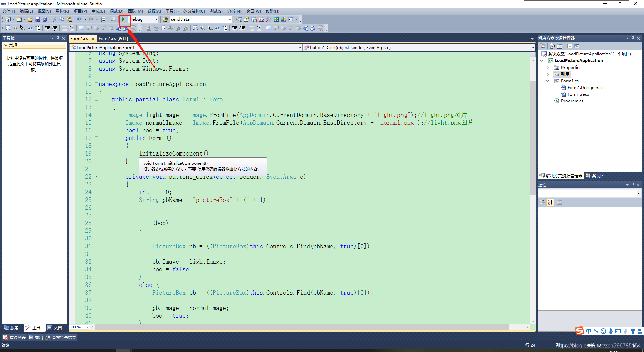The image size is (644, 352).
Task: Collapse the button1_Click method outlining
Action: point(96,177)
